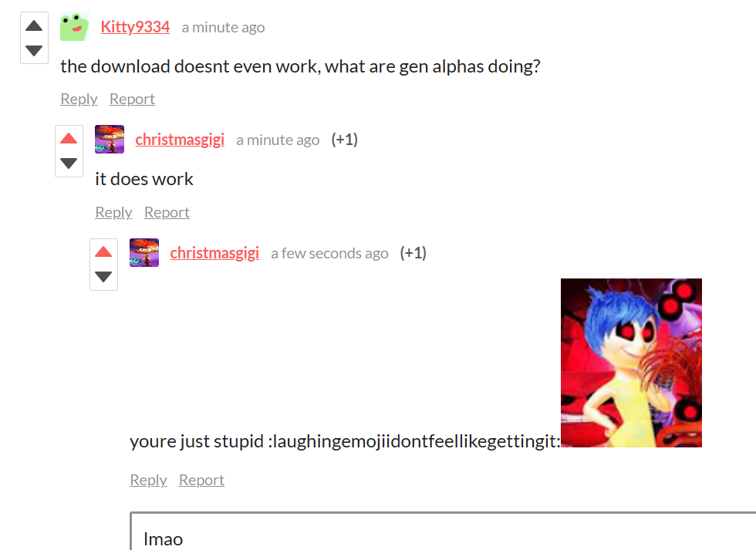756x550 pixels.
Task: Report the 'it does work' comment
Action: [x=167, y=213]
